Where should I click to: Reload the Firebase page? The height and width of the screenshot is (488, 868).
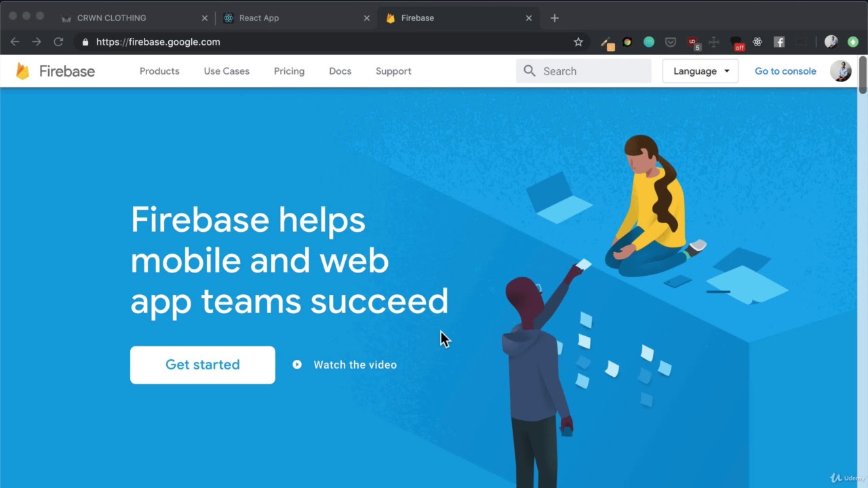pos(58,42)
